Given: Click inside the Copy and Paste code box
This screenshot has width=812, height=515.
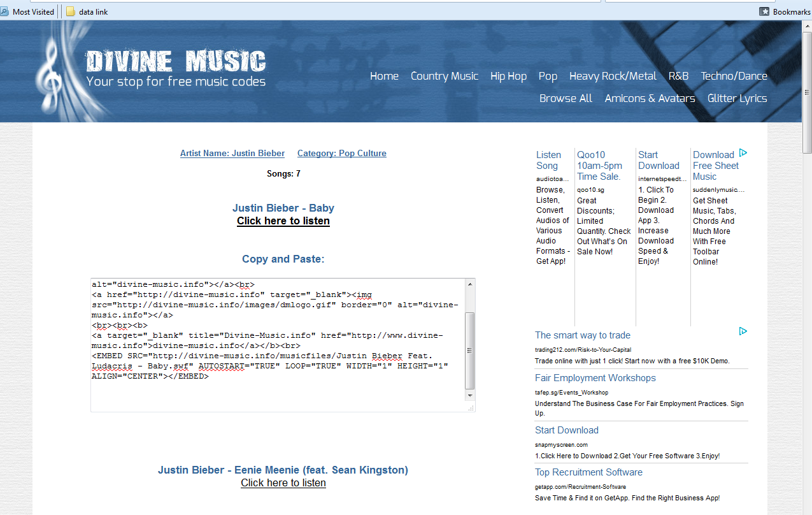Looking at the screenshot, I should pos(278,344).
